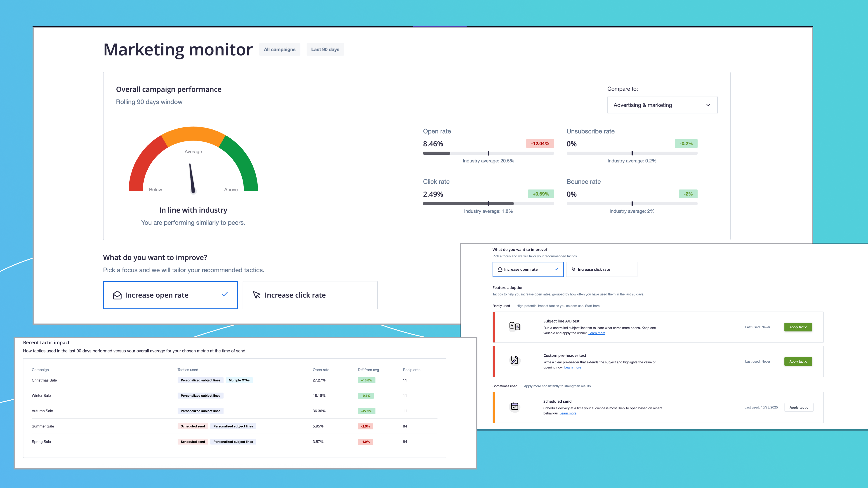Click the envelope icon on Increase open rate
This screenshot has width=868, height=488.
(x=117, y=295)
